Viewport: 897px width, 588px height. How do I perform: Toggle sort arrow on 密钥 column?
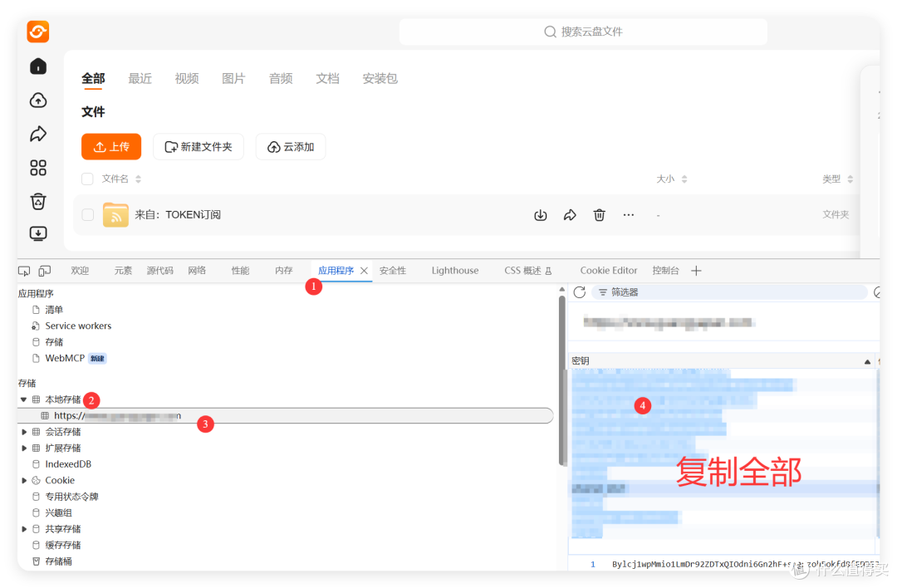click(867, 361)
